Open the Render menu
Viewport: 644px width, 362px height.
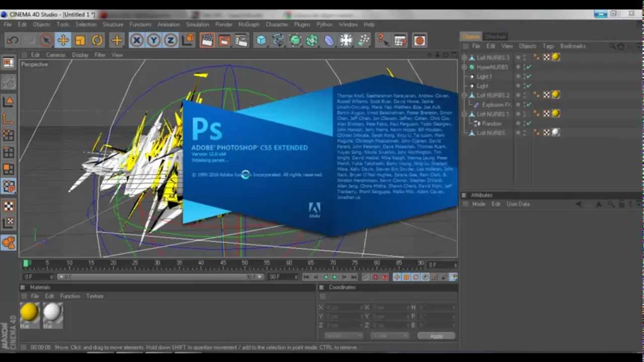tap(224, 24)
